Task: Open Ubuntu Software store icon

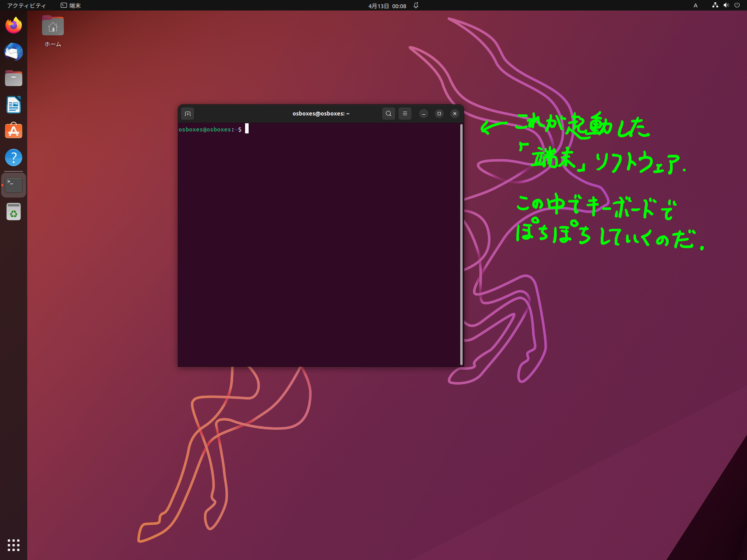Action: [x=14, y=131]
